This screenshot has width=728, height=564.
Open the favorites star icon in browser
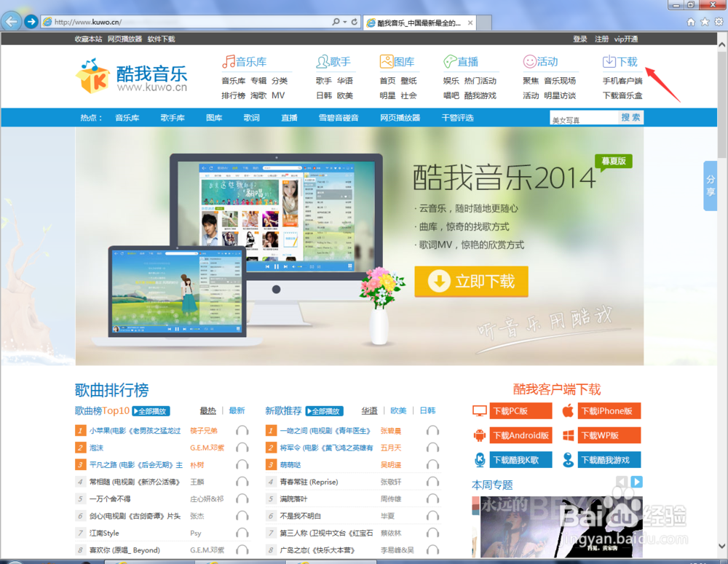(x=705, y=22)
